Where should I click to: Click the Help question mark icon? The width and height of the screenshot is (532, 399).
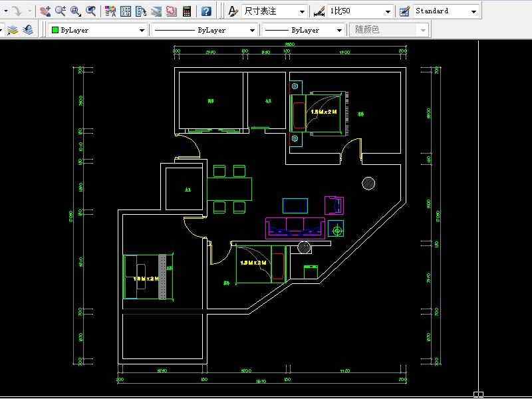[x=206, y=11]
